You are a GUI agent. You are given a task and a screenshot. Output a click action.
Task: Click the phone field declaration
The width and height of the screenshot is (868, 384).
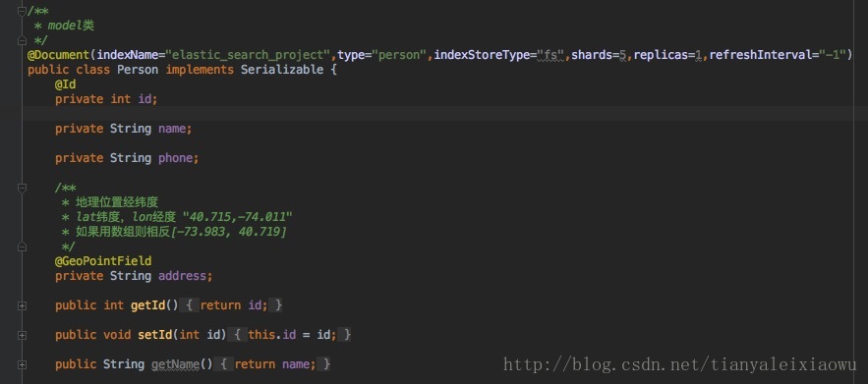[127, 158]
